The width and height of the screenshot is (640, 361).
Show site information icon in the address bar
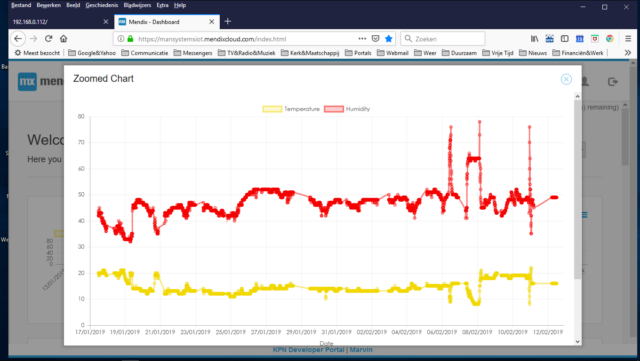[x=121, y=39]
